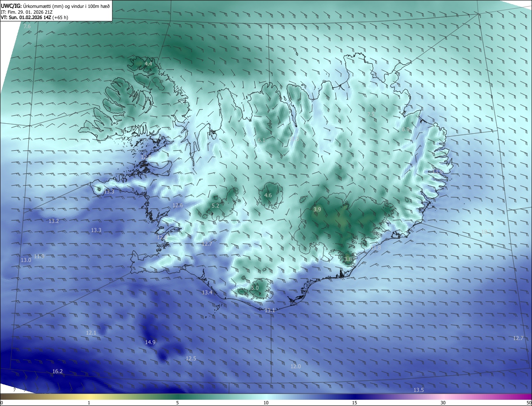Click the 13.2 value label over the sea
This screenshot has height=406, width=532.
tap(54, 221)
